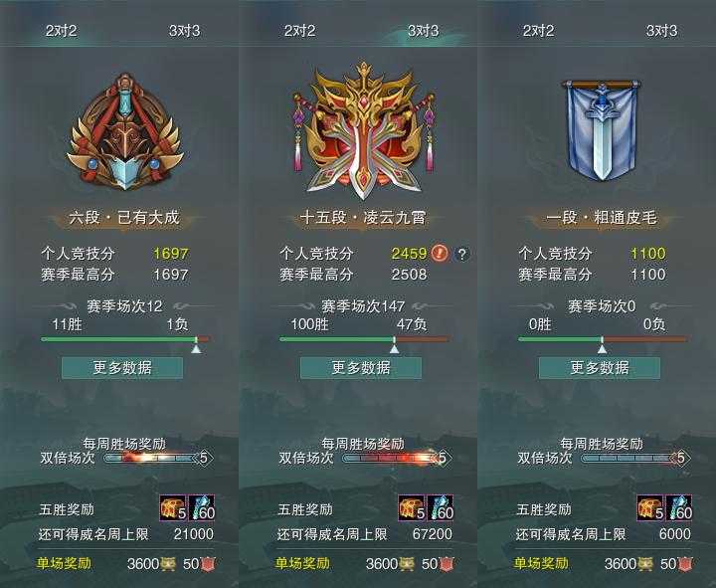Open the question mark help icon

pyautogui.click(x=462, y=254)
